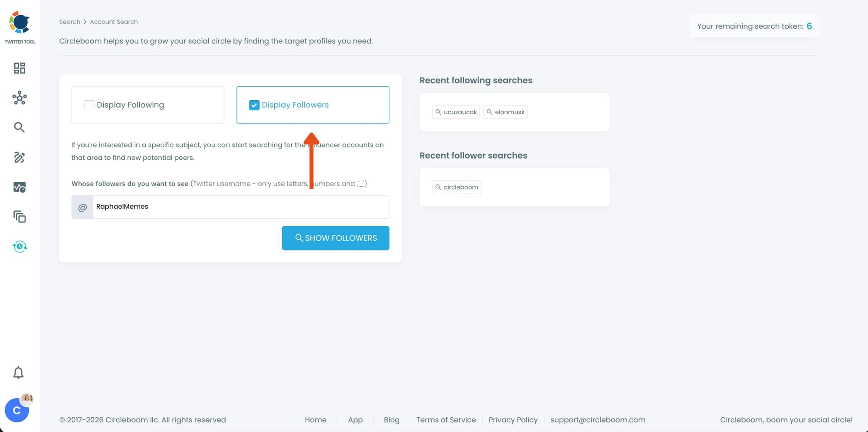The image size is (868, 432).
Task: Click the Display Followers label text
Action: [x=295, y=105]
